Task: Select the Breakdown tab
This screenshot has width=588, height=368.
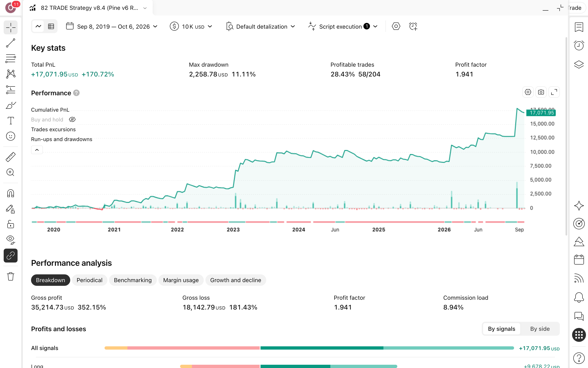Action: coord(51,280)
